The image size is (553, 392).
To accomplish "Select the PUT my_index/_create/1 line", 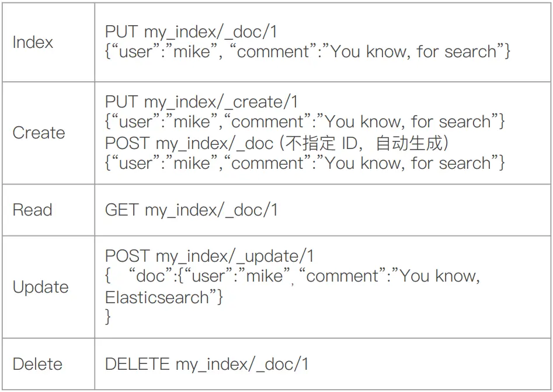I will point(201,102).
